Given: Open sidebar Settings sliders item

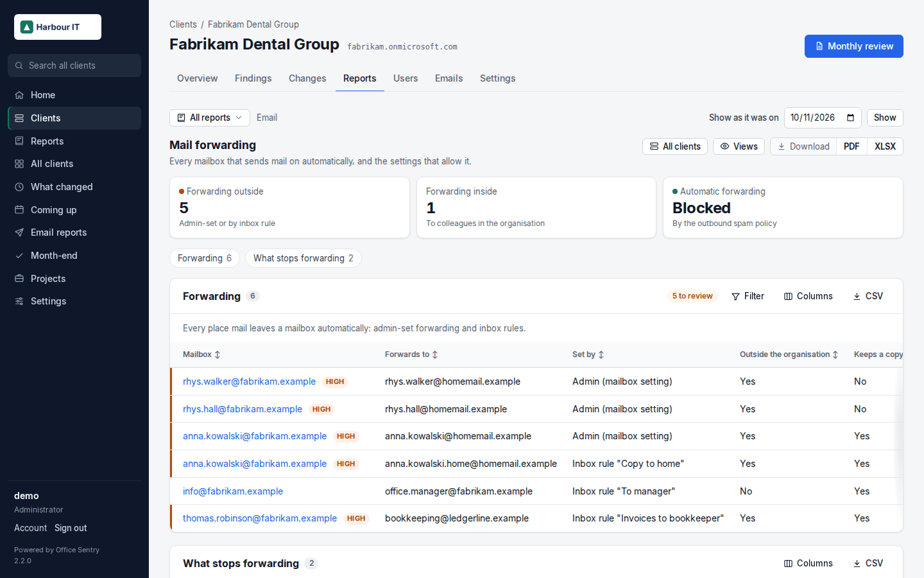Looking at the screenshot, I should [x=74, y=301].
